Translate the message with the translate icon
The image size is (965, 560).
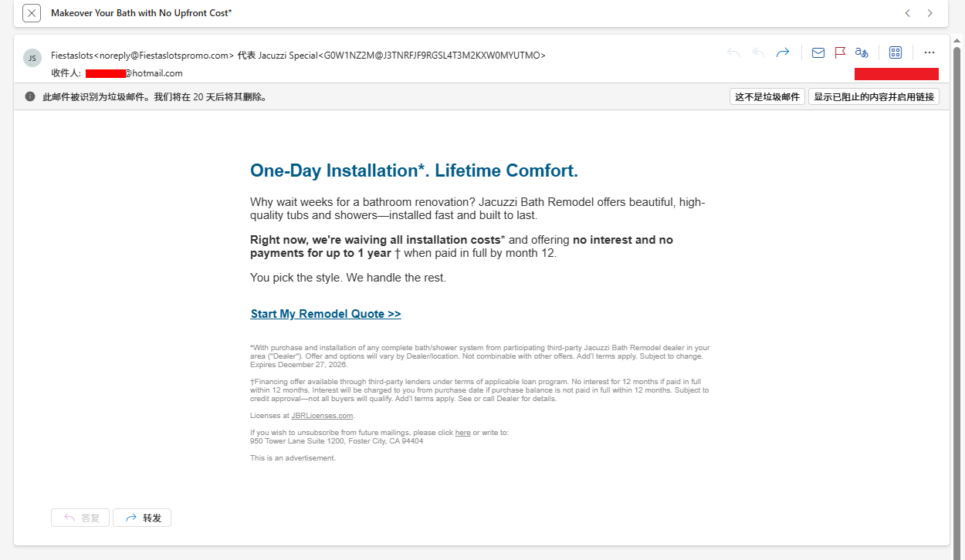[x=862, y=52]
